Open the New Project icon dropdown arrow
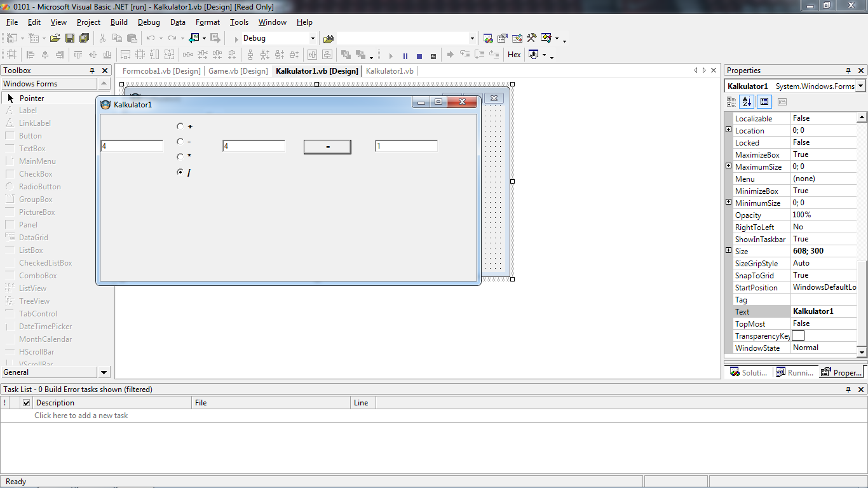Screen dimensions: 868x488 coord(22,39)
